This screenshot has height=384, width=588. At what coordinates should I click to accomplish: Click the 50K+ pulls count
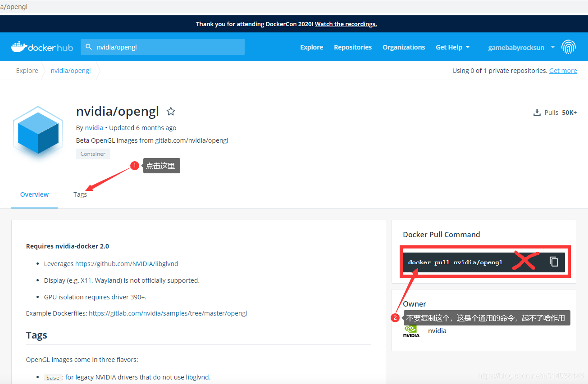[x=569, y=113]
